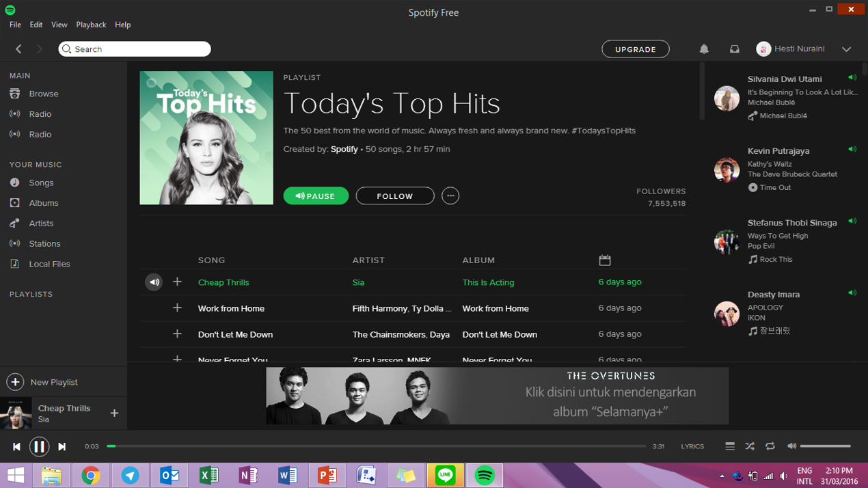The image size is (868, 488).
Task: Select the Don't Let Me Down song title
Action: tap(235, 334)
